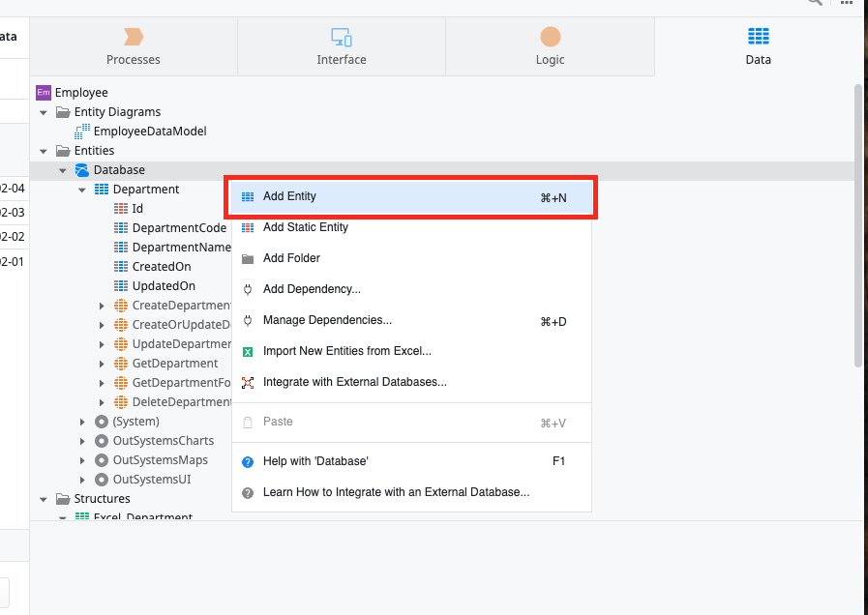Screen dimensions: 868x615
Task: Select the UpdatedOn attribute label
Action: tap(164, 286)
